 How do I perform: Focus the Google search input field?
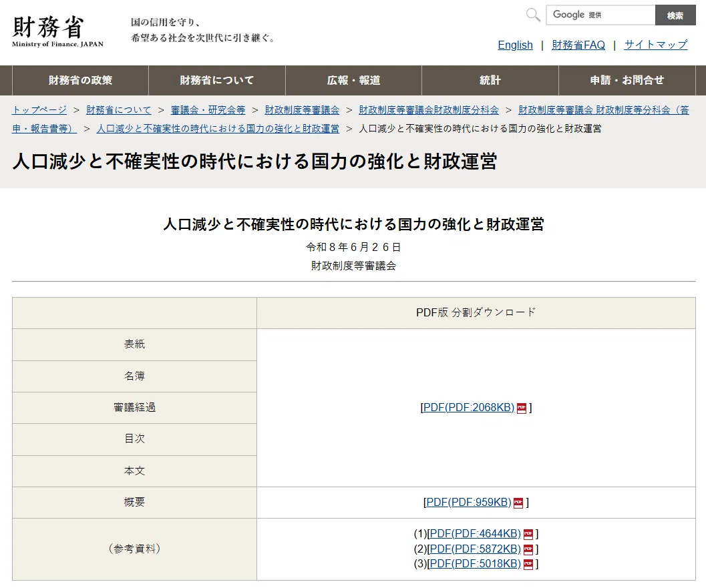tap(600, 15)
